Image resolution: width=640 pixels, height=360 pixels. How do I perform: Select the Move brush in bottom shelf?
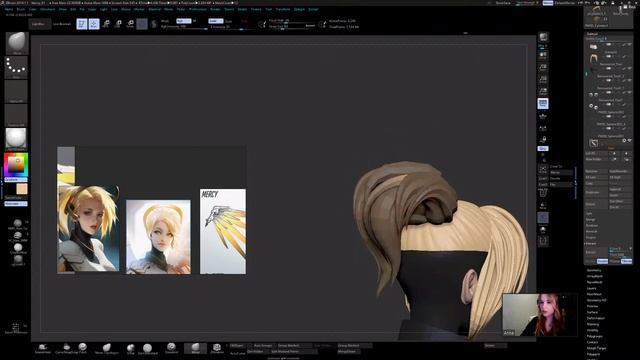coord(196,348)
